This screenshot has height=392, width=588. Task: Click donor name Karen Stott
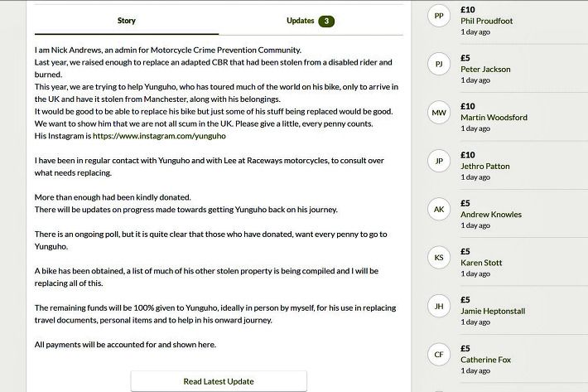pos(481,263)
